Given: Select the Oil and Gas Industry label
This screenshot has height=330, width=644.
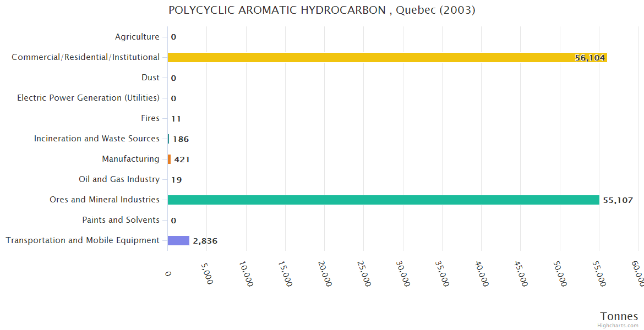Looking at the screenshot, I should pos(119,179).
